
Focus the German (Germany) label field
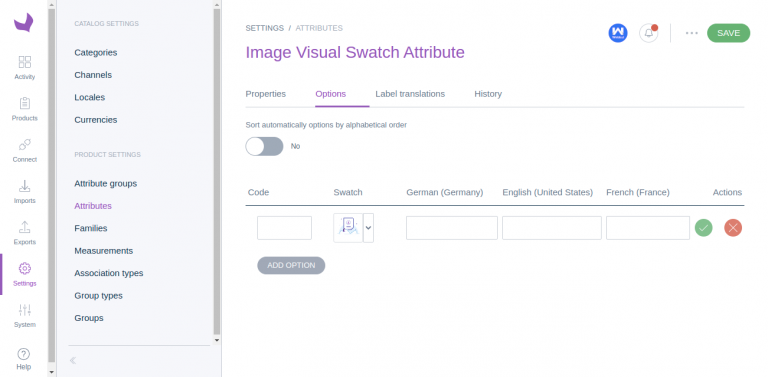[452, 228]
